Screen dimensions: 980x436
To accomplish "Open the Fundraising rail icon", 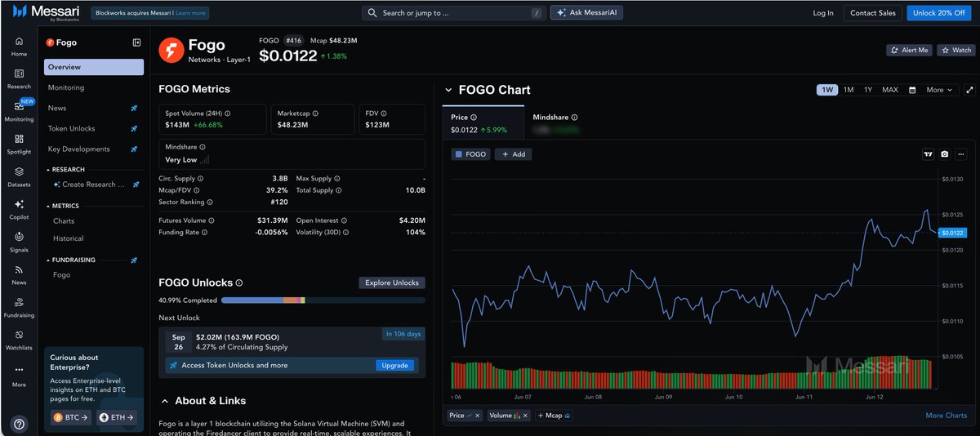I will (x=19, y=307).
